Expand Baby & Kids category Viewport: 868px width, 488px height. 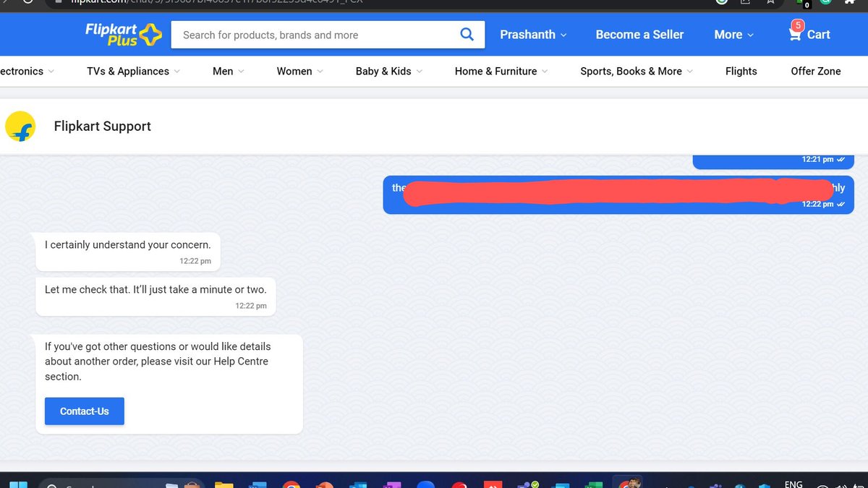tap(389, 71)
